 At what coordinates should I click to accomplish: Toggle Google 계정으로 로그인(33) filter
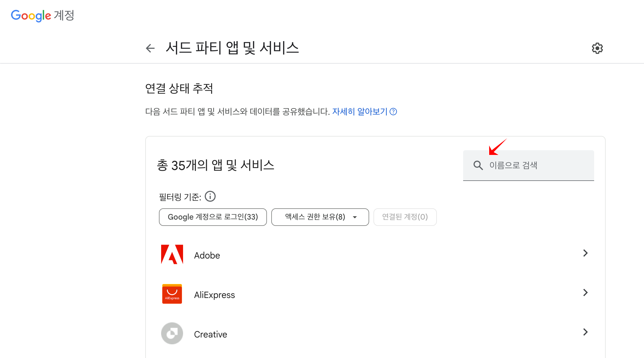tap(213, 217)
